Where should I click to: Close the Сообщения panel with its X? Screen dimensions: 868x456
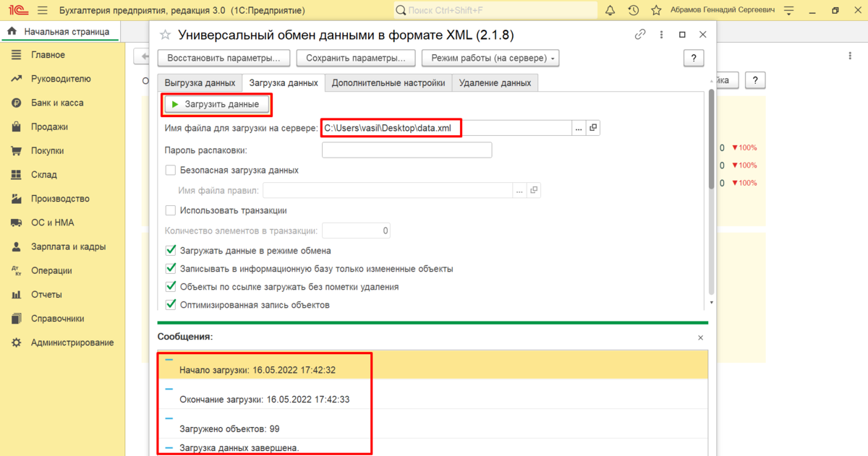[700, 337]
